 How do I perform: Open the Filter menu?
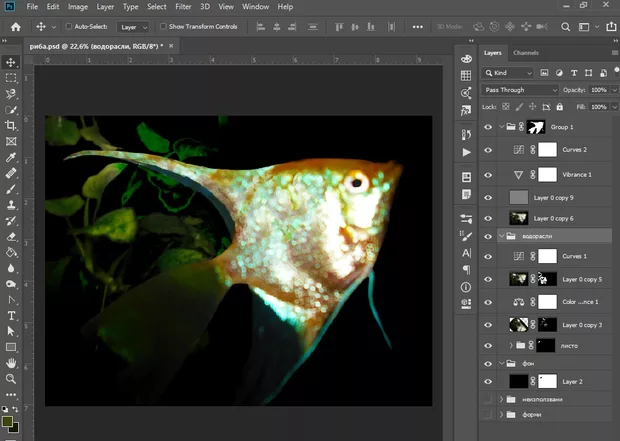pyautogui.click(x=183, y=6)
